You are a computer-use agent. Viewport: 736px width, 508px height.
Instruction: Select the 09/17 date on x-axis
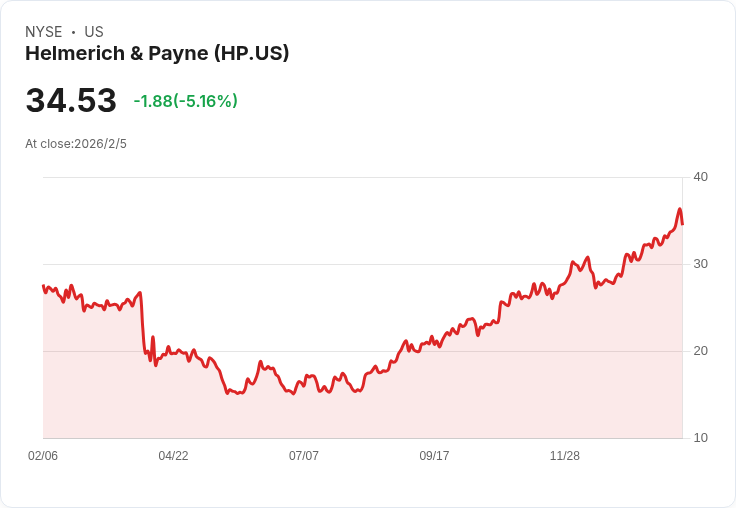tap(434, 456)
